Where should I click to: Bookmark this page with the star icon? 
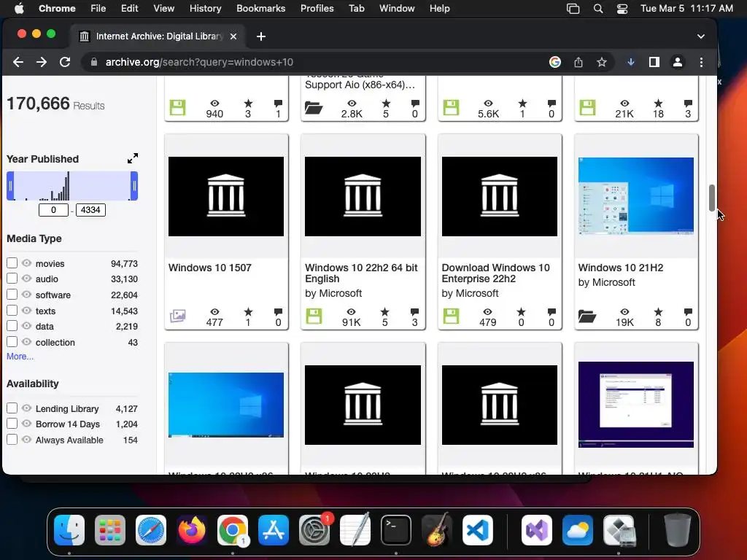pos(602,62)
